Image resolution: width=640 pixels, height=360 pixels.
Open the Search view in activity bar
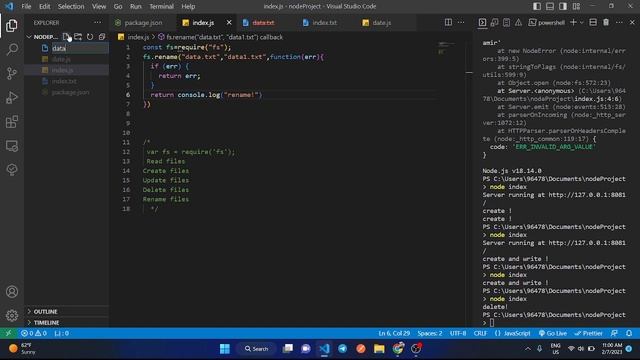pos(12,49)
